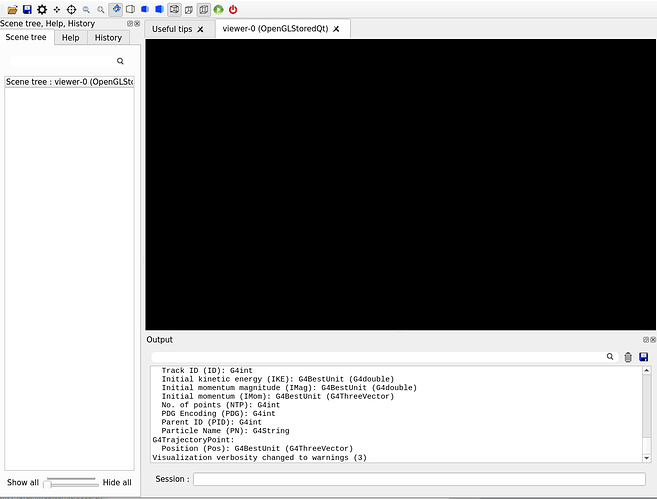Close the Useful tips tab
Screen dimensions: 657x499
tap(200, 29)
